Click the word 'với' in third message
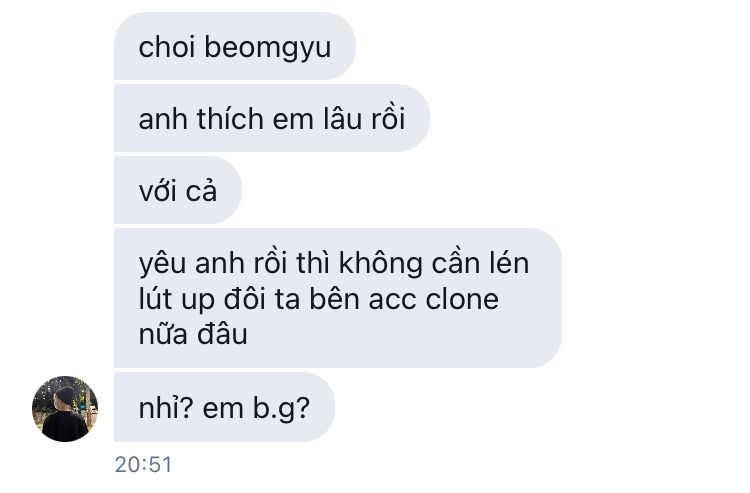This screenshot has width=750, height=493. (x=157, y=190)
